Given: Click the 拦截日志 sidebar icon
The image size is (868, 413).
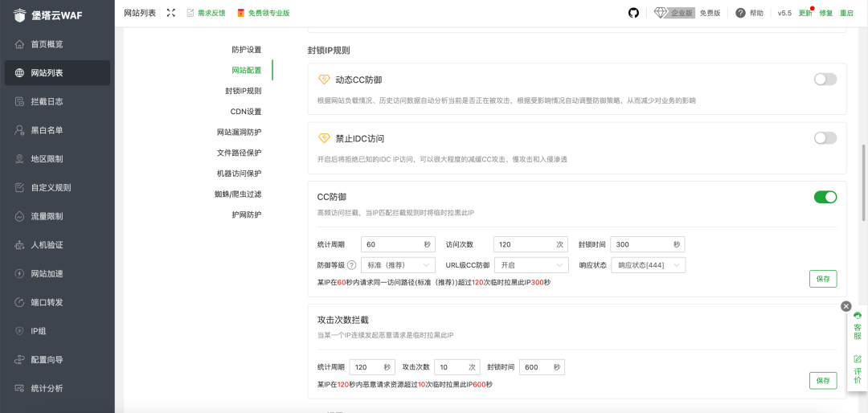Looking at the screenshot, I should coord(20,101).
